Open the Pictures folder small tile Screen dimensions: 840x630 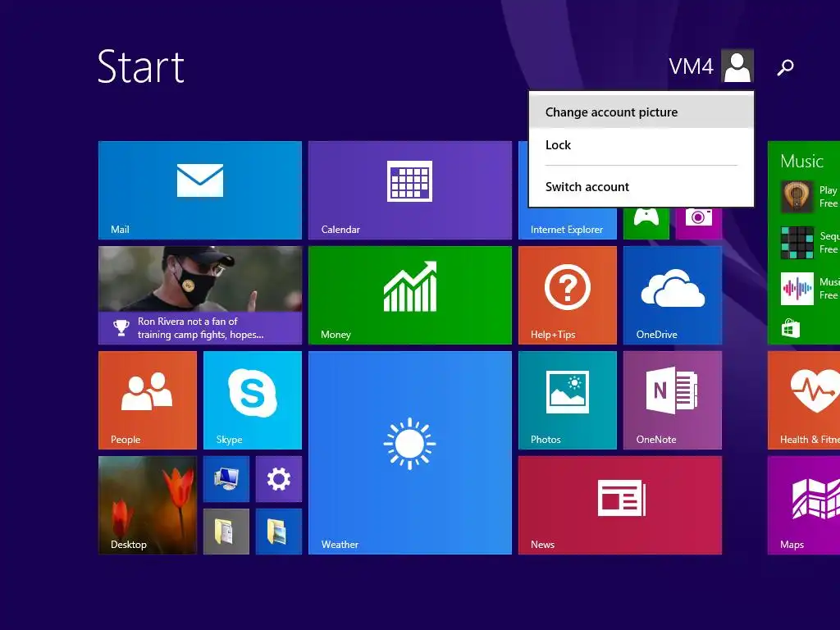[279, 532]
